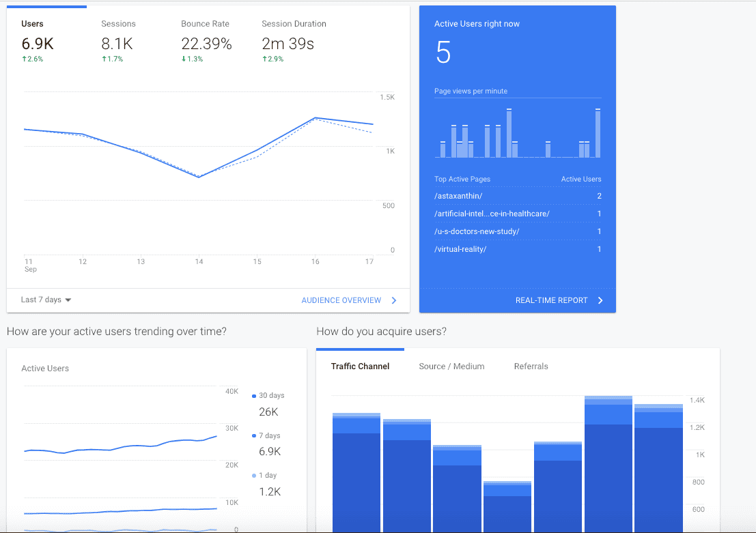Screen dimensions: 756x533
Task: Click the 6.9K users total value
Action: [38, 44]
